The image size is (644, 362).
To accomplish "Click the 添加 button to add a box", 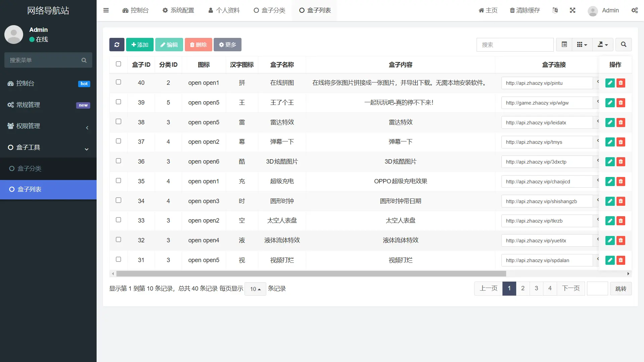I will [140, 44].
